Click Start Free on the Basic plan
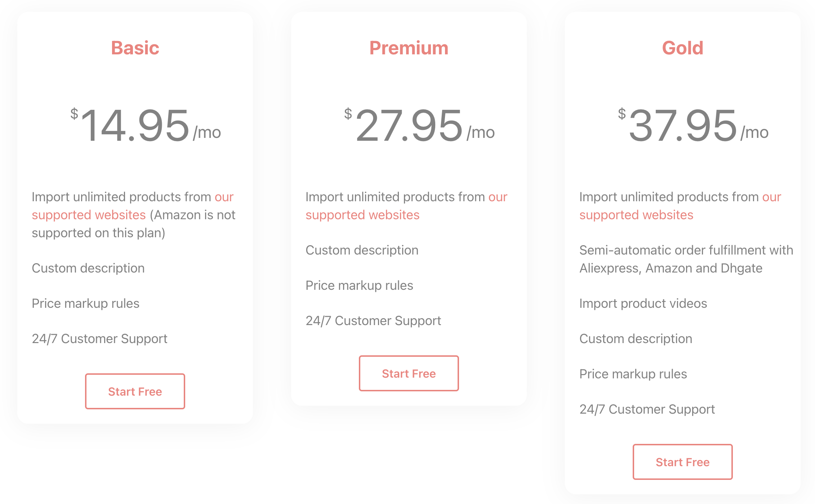 point(135,391)
